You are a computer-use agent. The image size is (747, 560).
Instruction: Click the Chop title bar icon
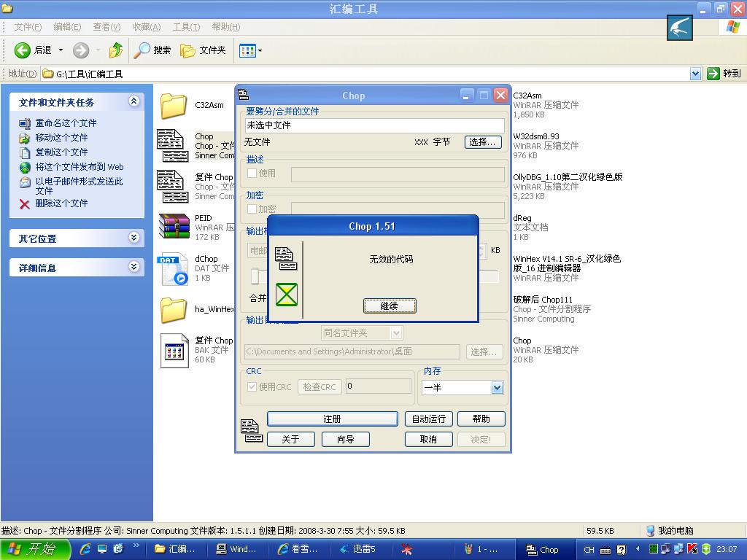[244, 95]
